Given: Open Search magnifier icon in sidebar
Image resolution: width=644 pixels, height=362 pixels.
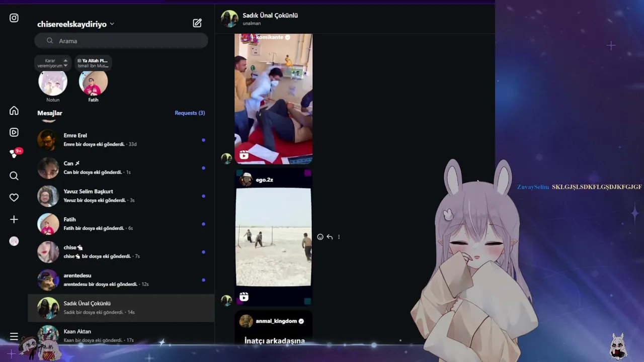Looking at the screenshot, I should coord(14,175).
